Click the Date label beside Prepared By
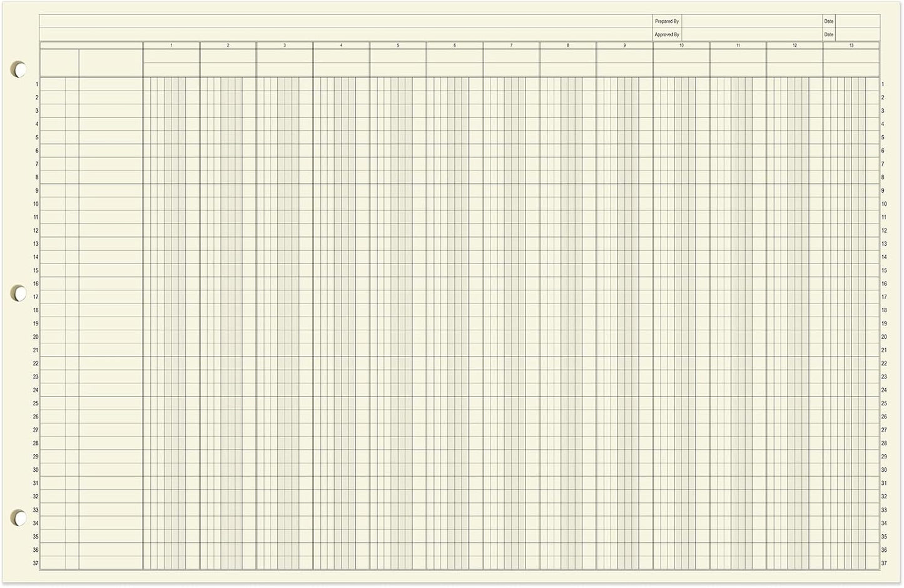The width and height of the screenshot is (904, 588). [828, 21]
